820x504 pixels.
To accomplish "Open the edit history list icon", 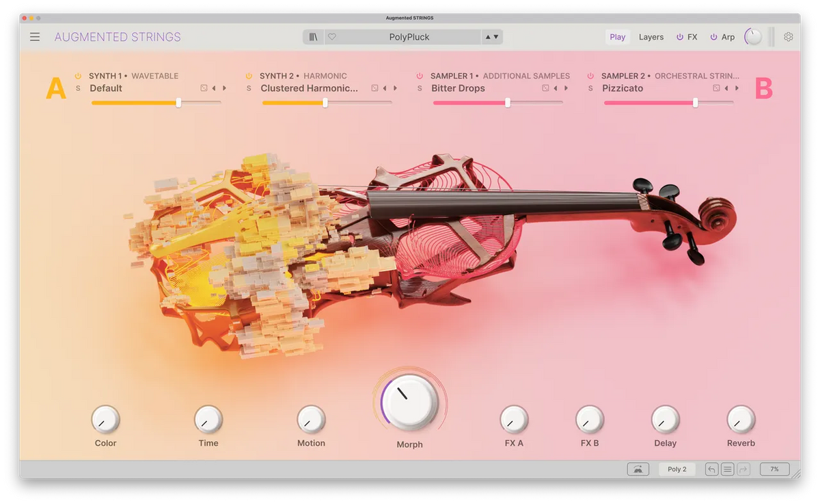I will [x=728, y=469].
